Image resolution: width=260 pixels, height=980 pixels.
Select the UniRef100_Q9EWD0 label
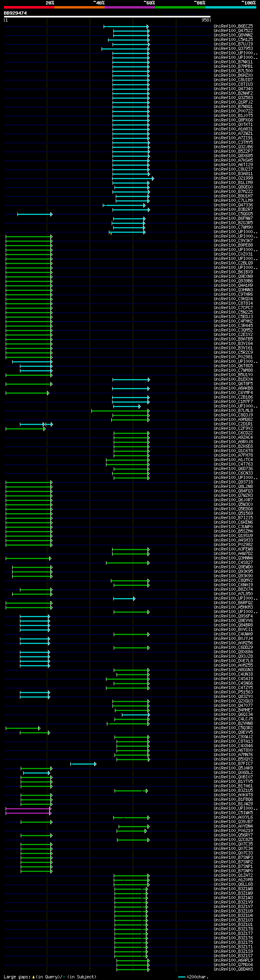233,567
